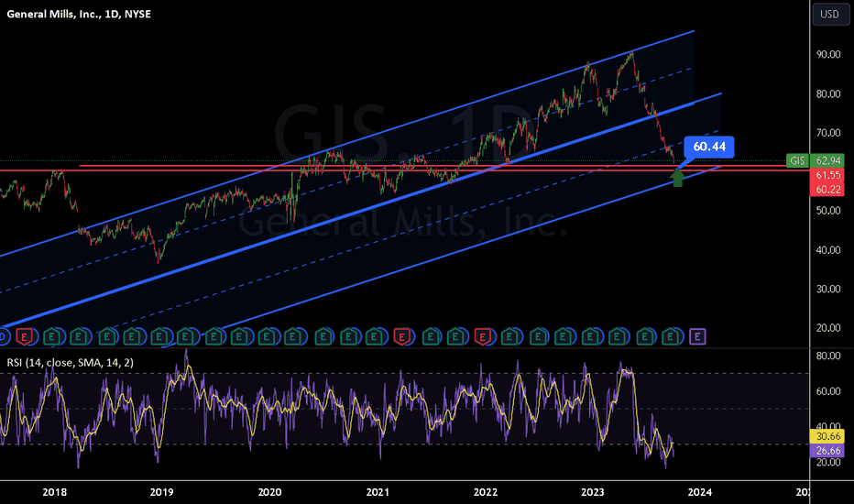Open the USD currency selector
The width and height of the screenshot is (854, 504).
[829, 14]
